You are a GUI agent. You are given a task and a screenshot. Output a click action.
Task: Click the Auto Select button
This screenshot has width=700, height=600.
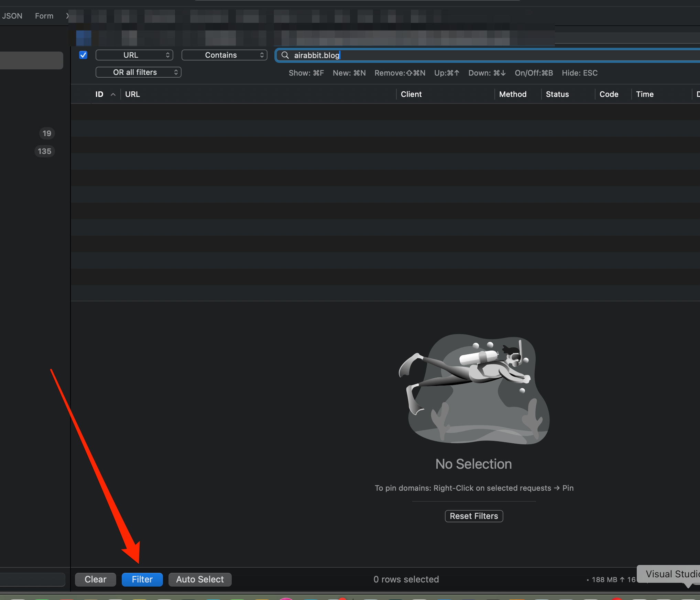click(200, 579)
